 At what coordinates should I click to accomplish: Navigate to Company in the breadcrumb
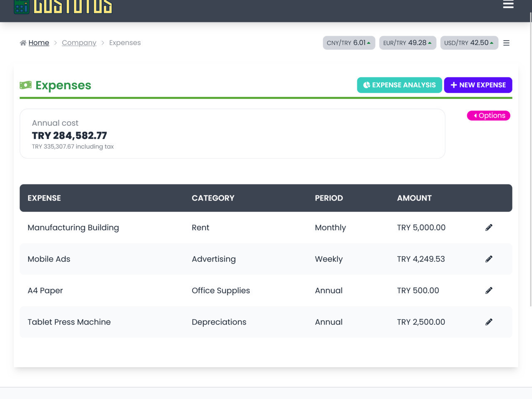[79, 43]
